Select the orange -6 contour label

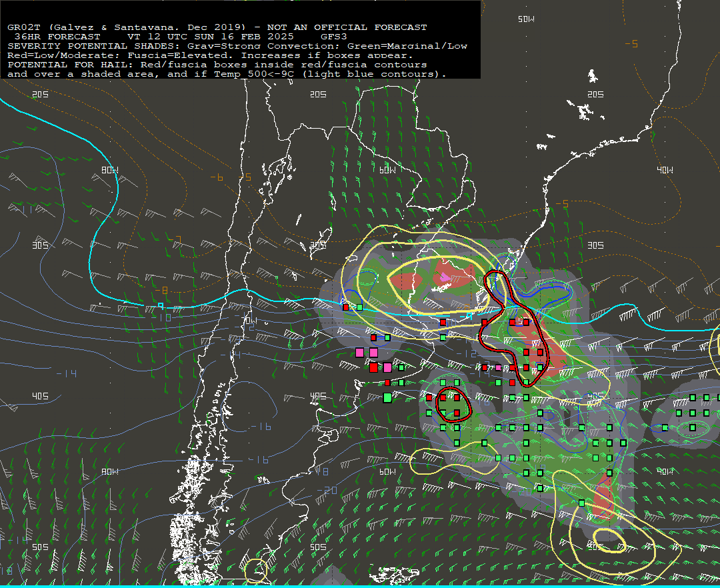pyautogui.click(x=217, y=177)
